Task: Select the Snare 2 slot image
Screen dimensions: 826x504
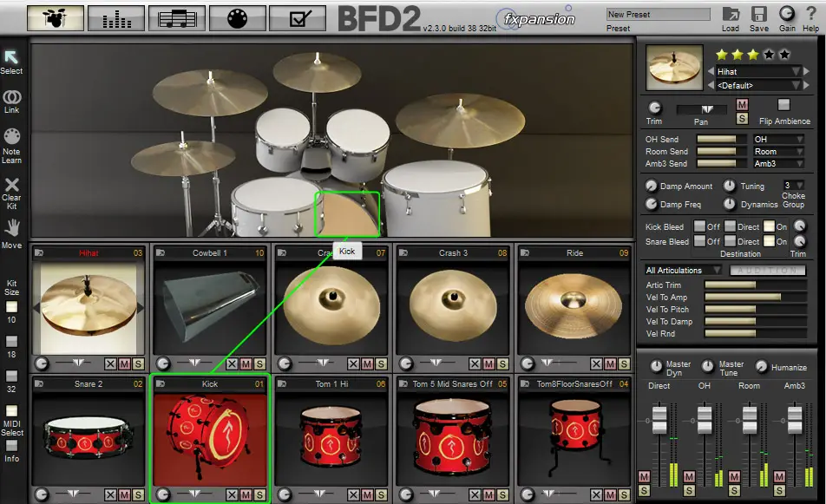Action: pyautogui.click(x=88, y=438)
